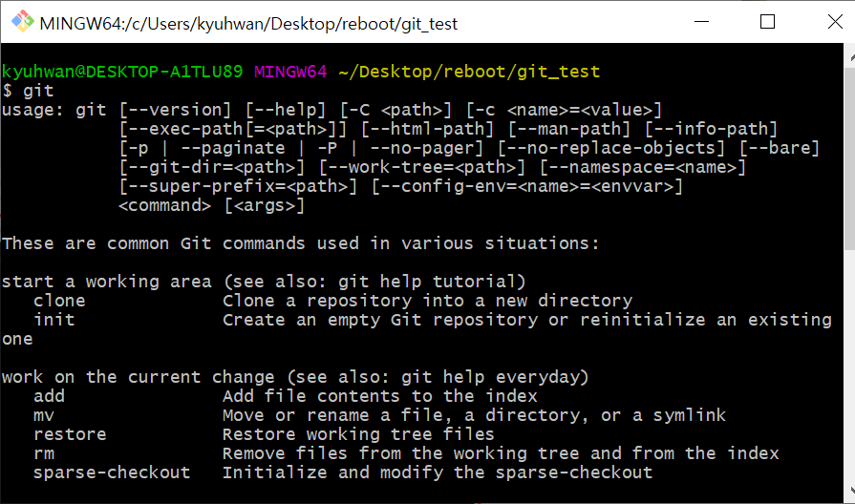Click the '[--help]' option text
This screenshot has height=504, width=855.
point(286,110)
